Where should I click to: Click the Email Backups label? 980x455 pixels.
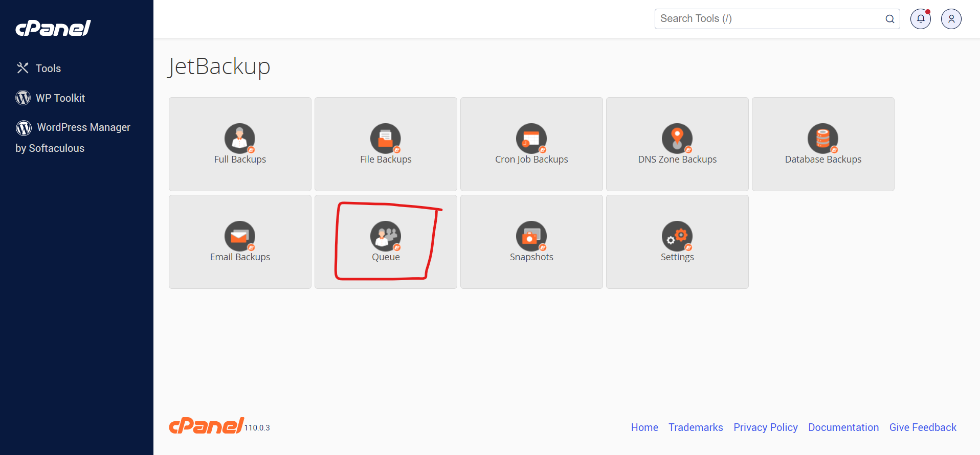240,257
